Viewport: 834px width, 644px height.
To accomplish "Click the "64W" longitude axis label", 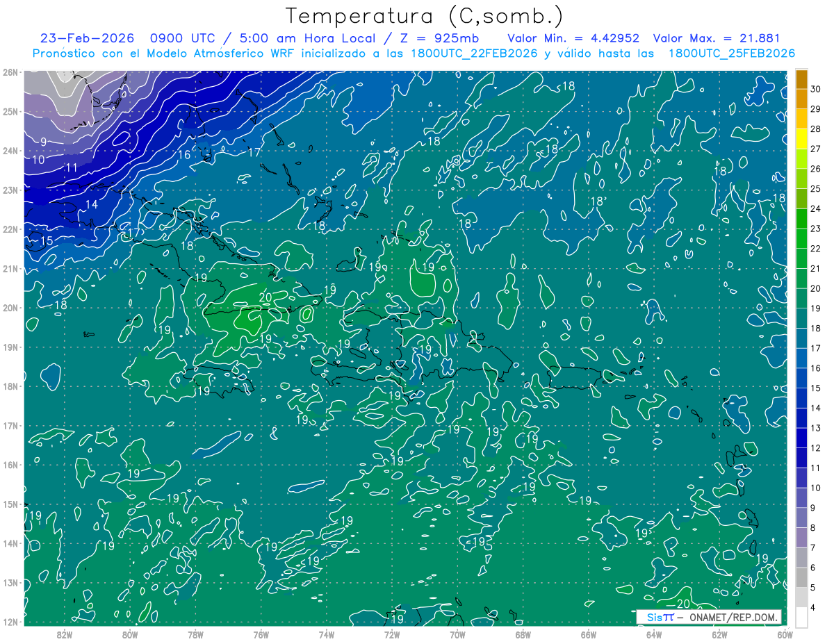I will coord(654,634).
